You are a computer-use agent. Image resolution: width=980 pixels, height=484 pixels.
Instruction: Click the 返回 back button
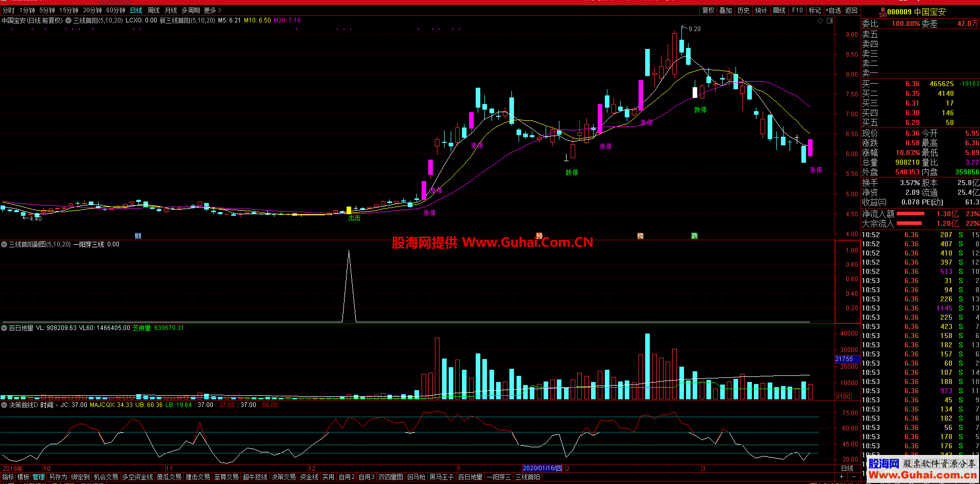851,10
